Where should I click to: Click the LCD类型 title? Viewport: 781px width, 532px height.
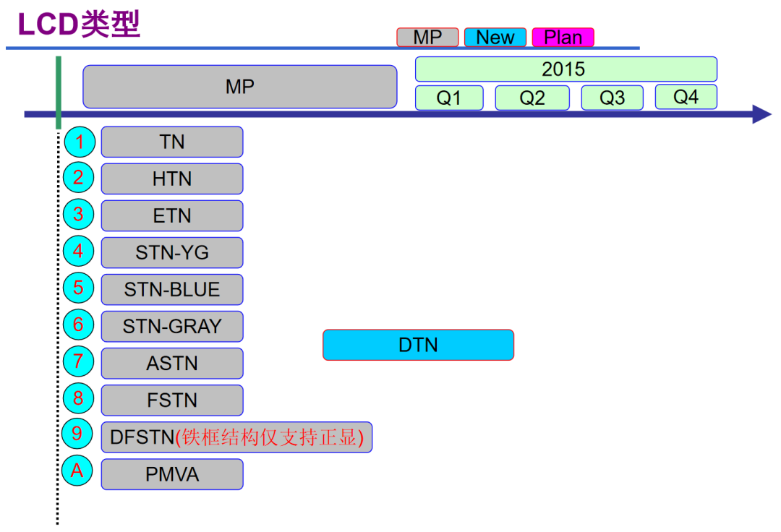pos(80,23)
